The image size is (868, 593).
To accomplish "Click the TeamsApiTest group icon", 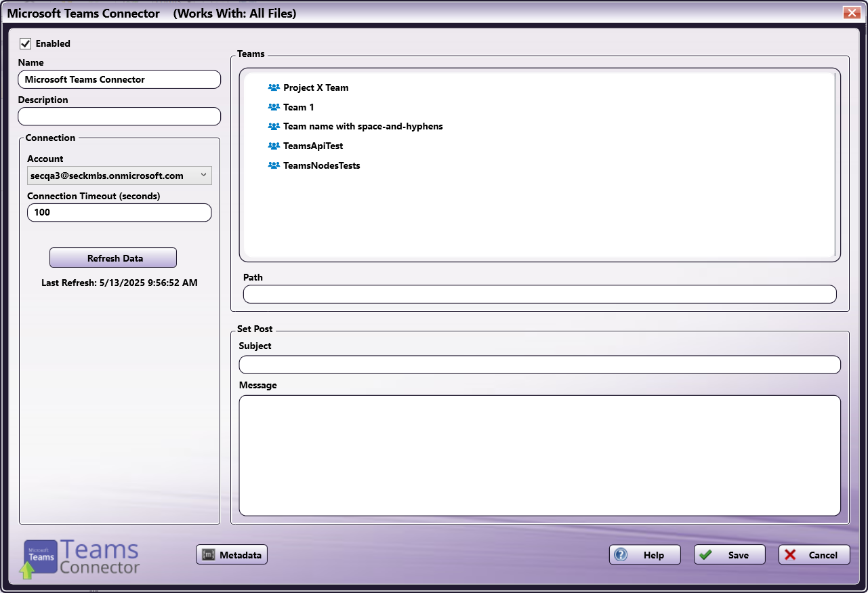I will [274, 146].
